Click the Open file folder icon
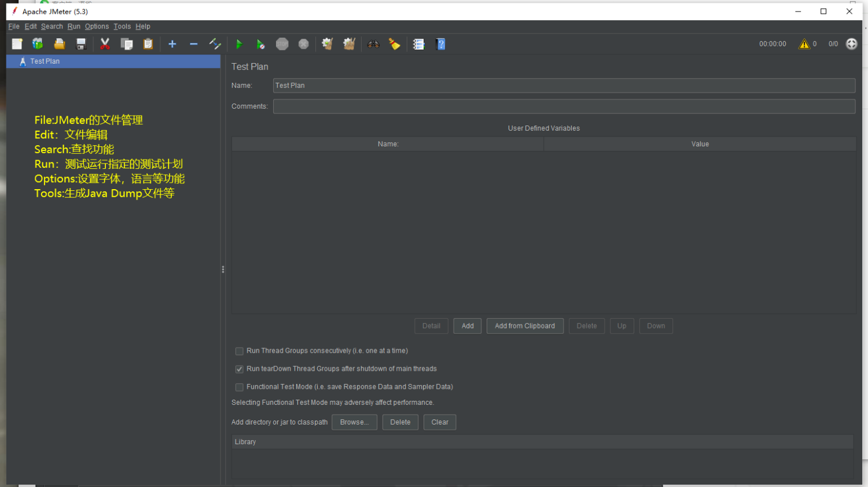The width and height of the screenshot is (868, 487). (59, 44)
